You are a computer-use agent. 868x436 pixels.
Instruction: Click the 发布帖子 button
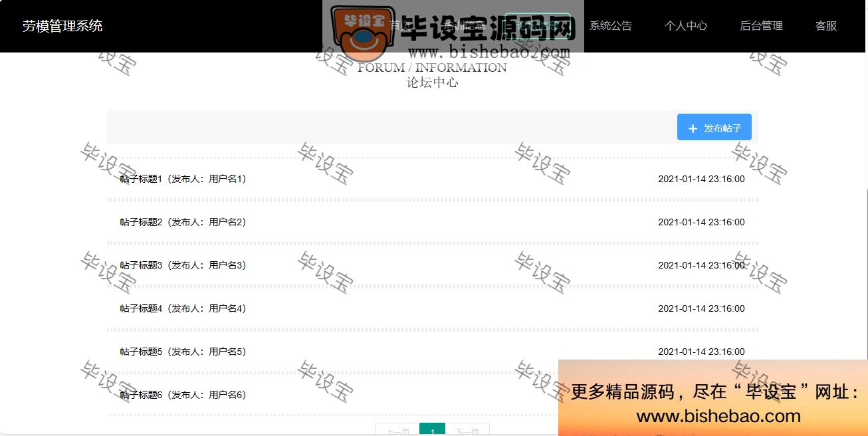tap(714, 127)
